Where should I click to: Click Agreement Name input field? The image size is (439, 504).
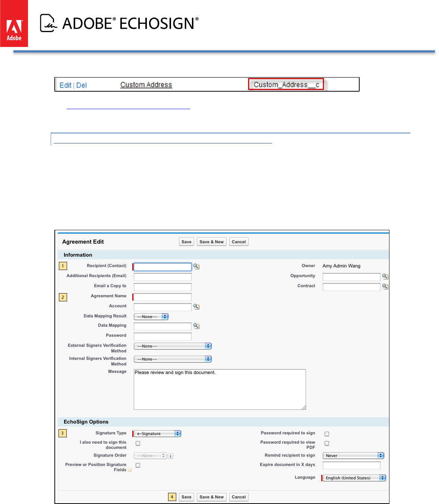click(x=162, y=297)
